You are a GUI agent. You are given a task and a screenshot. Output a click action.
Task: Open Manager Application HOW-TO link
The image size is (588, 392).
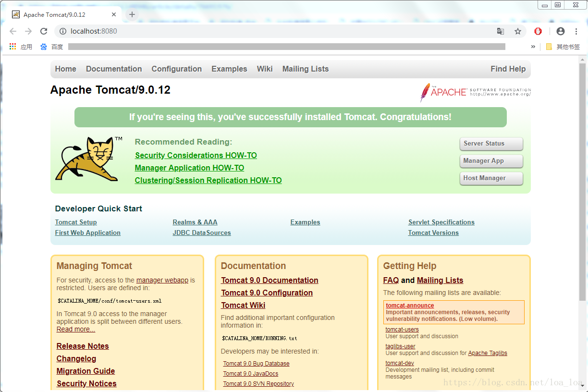click(x=189, y=168)
